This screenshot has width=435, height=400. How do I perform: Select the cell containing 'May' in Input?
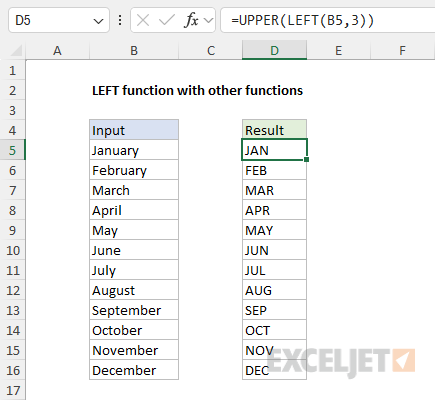click(134, 230)
